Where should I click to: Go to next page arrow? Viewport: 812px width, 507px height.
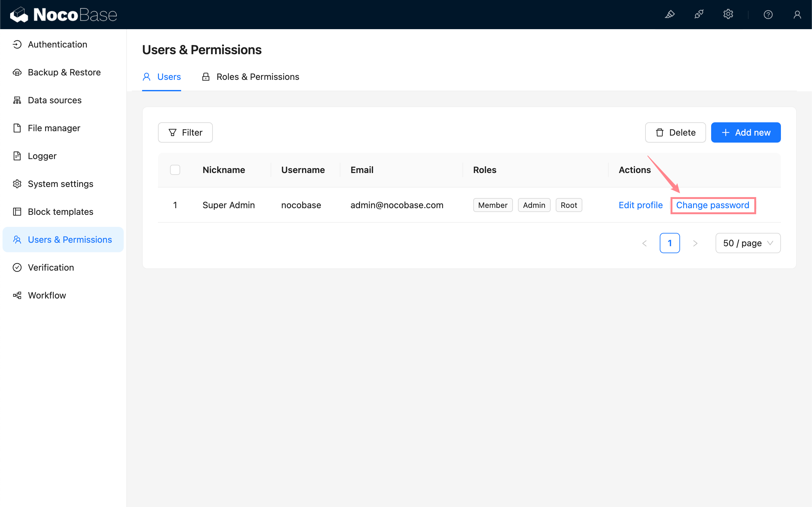695,243
